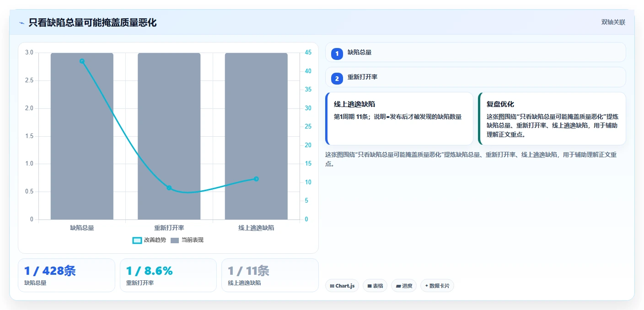Click the 双轴关联 label in the header

pos(613,22)
